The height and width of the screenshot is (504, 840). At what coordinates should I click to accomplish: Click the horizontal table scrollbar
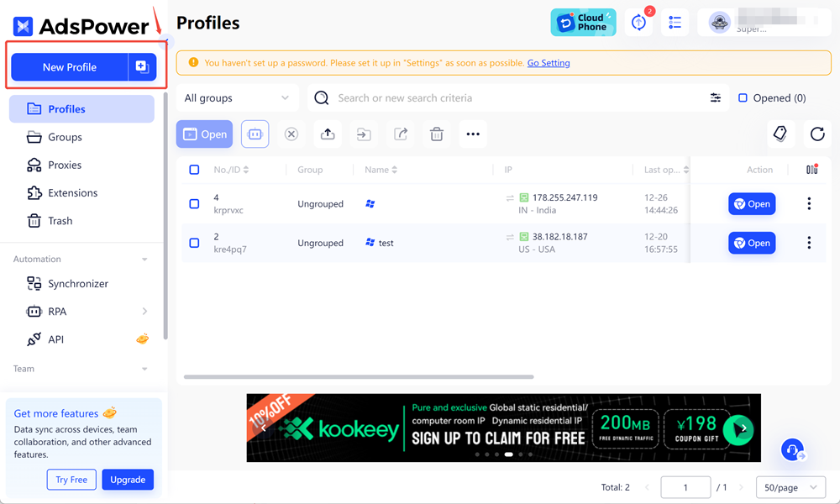click(x=359, y=377)
